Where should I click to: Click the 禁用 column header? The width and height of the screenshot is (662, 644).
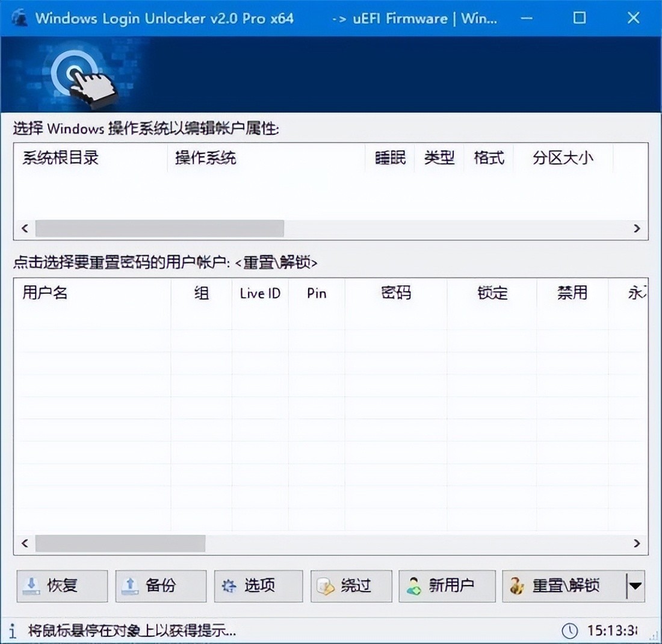click(572, 293)
